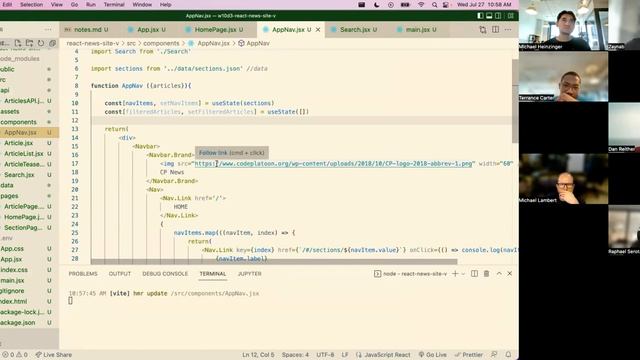Screen dimensions: 640x360
Task: Click the new folder icon in explorer
Action: click(29, 43)
